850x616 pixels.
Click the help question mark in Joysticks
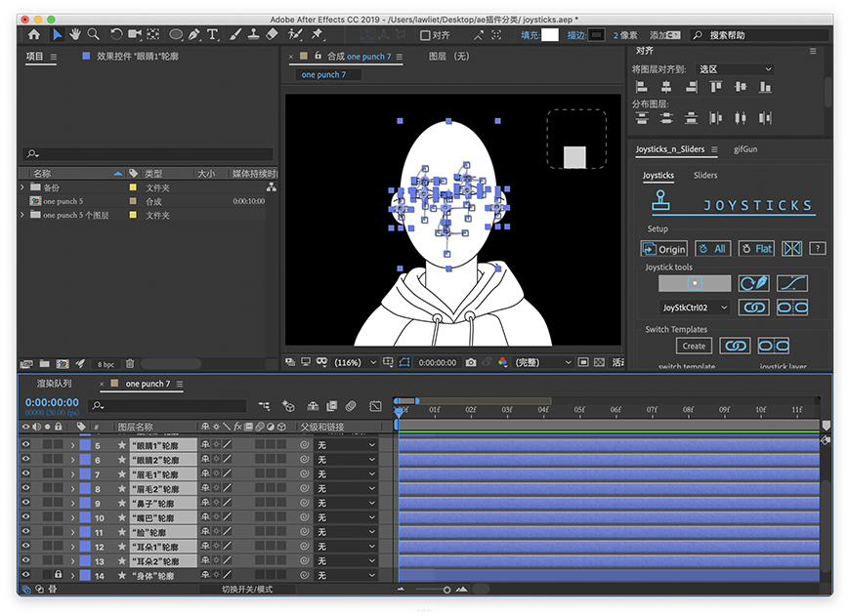(818, 249)
